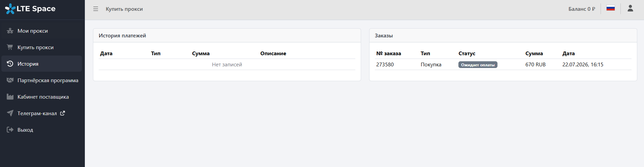Click the Статус column header in Заказы
The height and width of the screenshot is (167, 644).
pyautogui.click(x=467, y=53)
